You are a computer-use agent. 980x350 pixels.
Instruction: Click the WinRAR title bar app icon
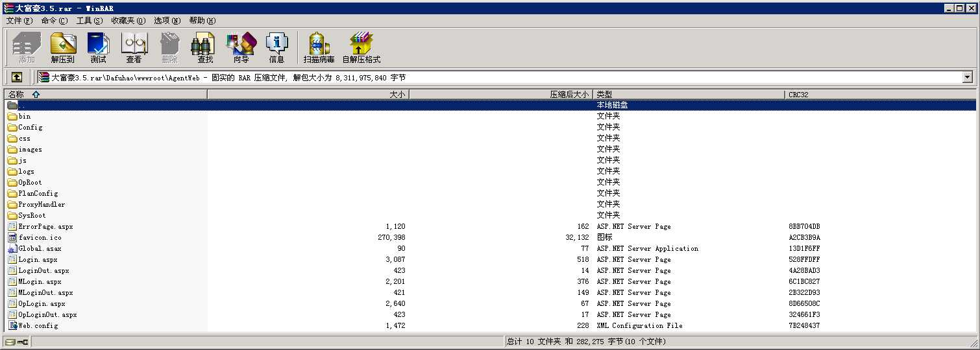coord(8,8)
